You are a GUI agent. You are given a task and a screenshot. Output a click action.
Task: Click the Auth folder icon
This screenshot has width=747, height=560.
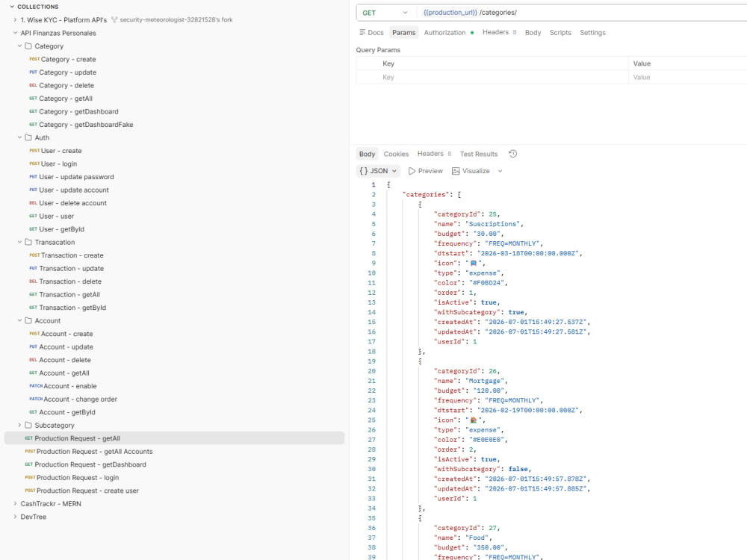point(28,137)
